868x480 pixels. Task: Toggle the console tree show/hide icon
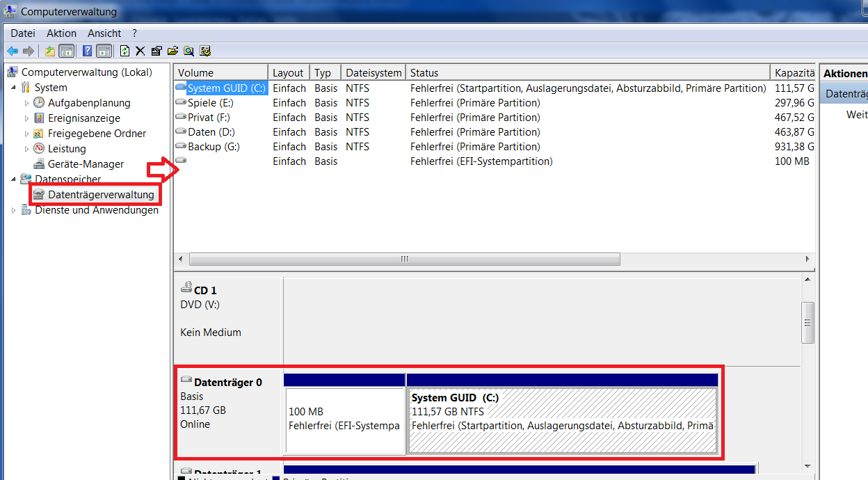coord(67,51)
